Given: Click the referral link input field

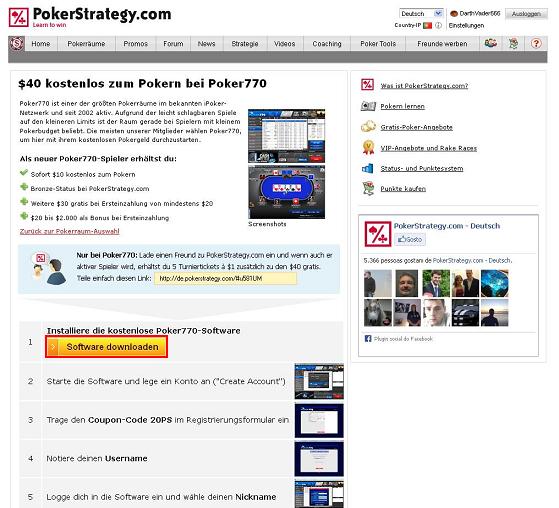Looking at the screenshot, I should pyautogui.click(x=225, y=278).
